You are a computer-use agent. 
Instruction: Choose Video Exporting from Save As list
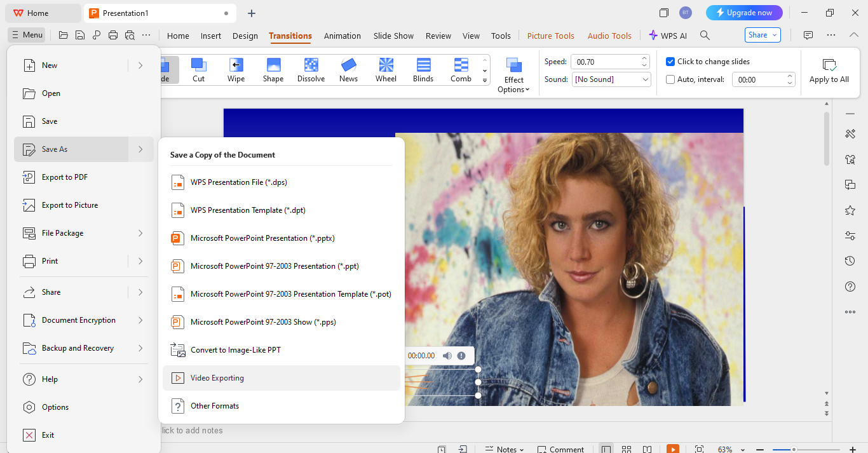click(x=217, y=378)
